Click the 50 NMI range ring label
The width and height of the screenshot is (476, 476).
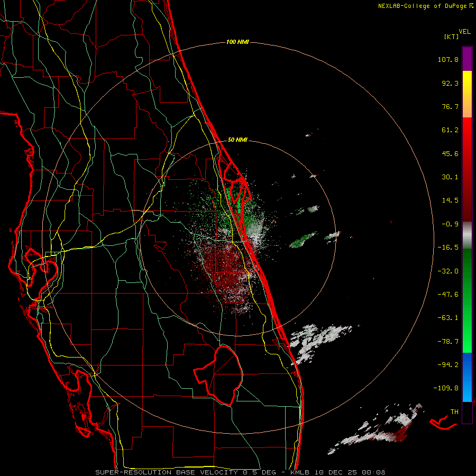237,140
